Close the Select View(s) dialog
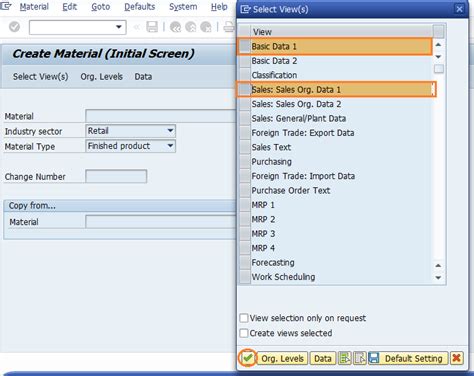Screen dimensions: 474x376 tap(459, 9)
